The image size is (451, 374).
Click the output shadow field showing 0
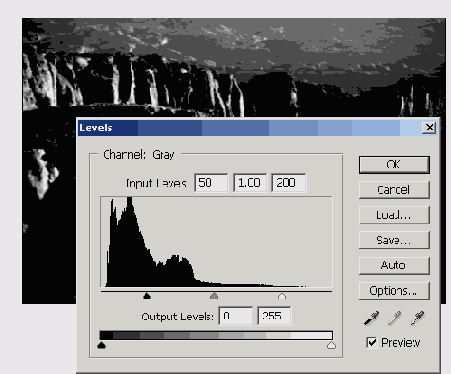[235, 316]
